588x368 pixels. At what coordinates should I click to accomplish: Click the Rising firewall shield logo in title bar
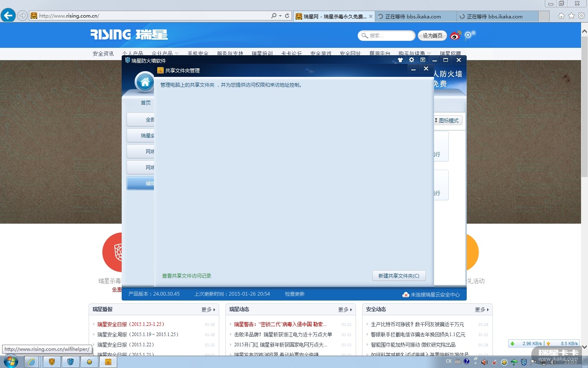click(127, 61)
